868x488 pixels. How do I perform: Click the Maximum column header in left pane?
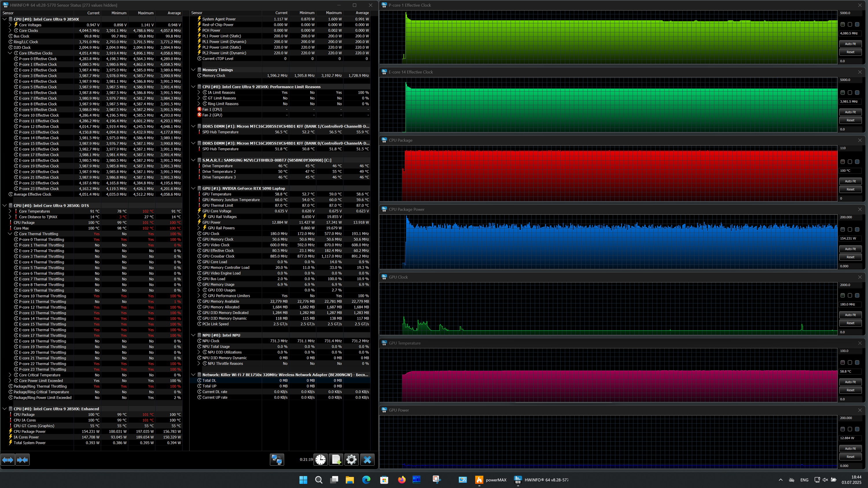point(146,13)
